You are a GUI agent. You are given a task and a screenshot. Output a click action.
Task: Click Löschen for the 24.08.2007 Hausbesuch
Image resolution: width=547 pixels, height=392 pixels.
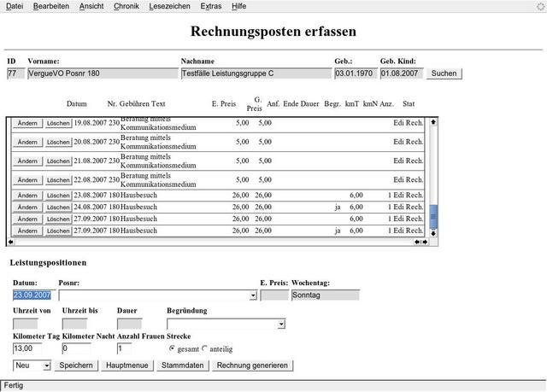(58, 208)
